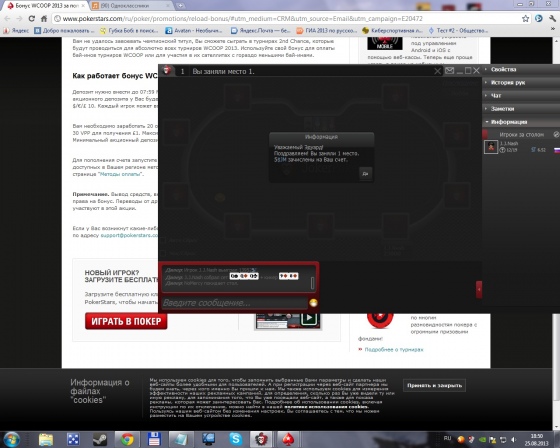The width and height of the screenshot is (560, 448).
Task: Open the 'Киберспортивная' bookmark
Action: pyautogui.click(x=392, y=31)
